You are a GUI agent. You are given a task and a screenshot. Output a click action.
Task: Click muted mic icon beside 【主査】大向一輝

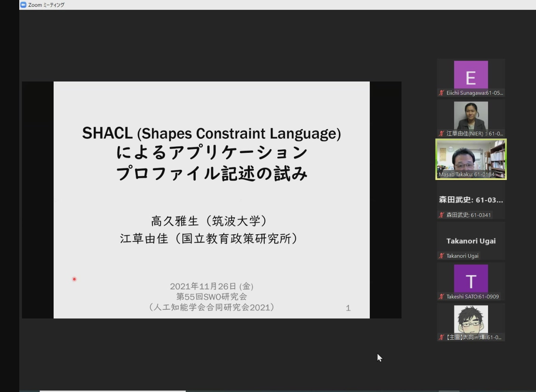[441, 337]
